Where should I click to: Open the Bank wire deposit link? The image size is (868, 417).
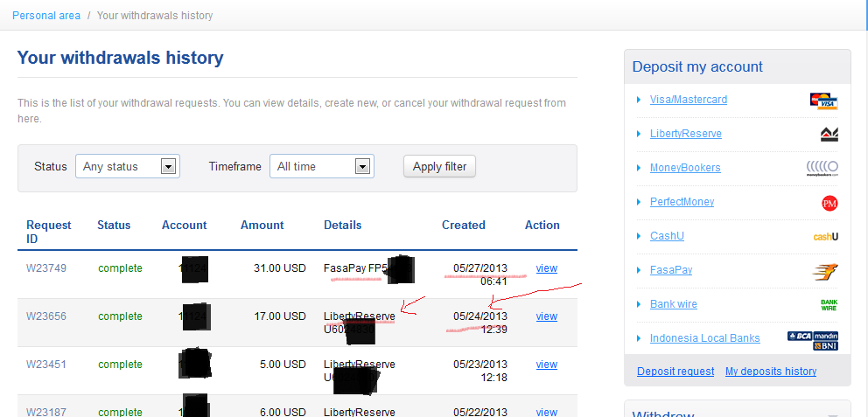(674, 304)
